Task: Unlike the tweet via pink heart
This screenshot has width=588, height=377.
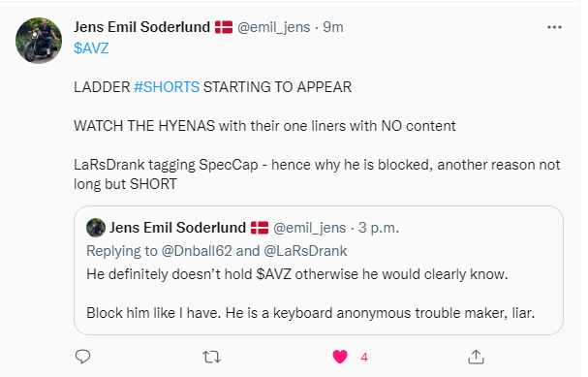Action: tap(340, 357)
